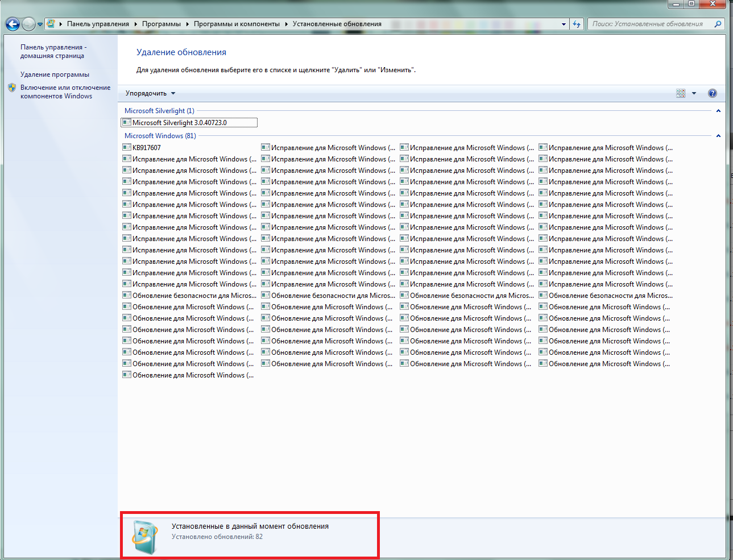Viewport: 733px width, 560px height.
Task: Expand the arrow after Панель управления breadcrumb
Action: (x=135, y=24)
